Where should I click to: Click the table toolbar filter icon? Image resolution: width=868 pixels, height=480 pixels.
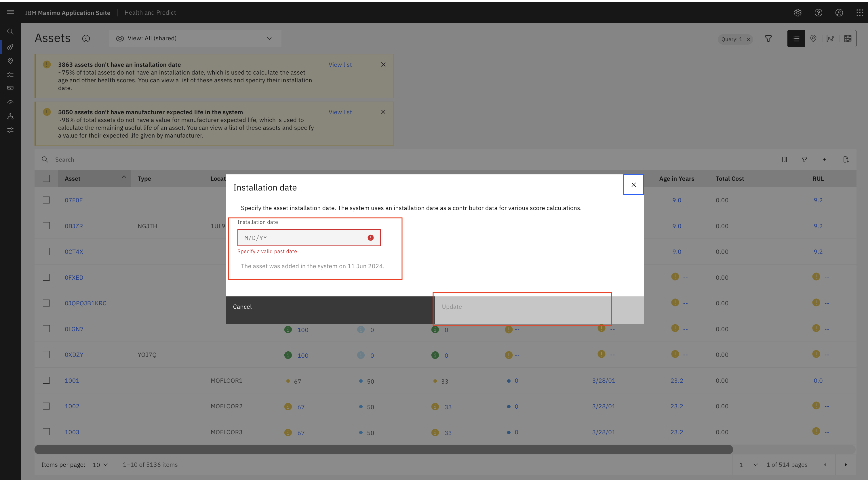tap(804, 160)
